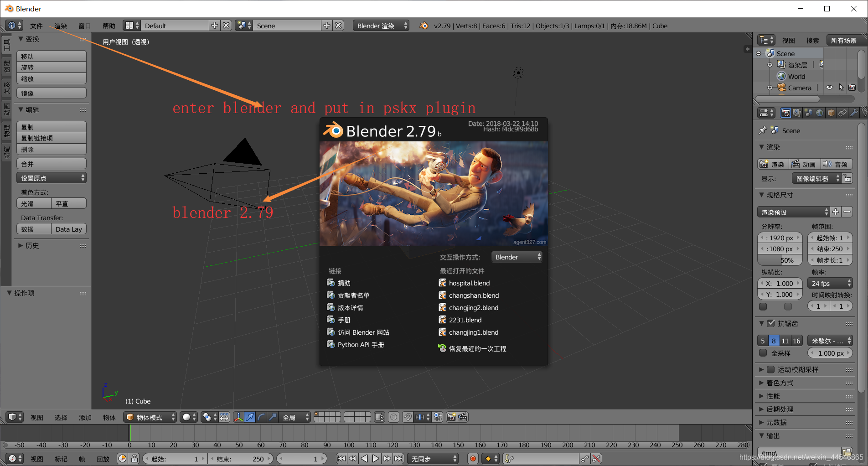Click the outliner vertical scrollbar
Viewport: 868px width, 466px height.
(861, 64)
